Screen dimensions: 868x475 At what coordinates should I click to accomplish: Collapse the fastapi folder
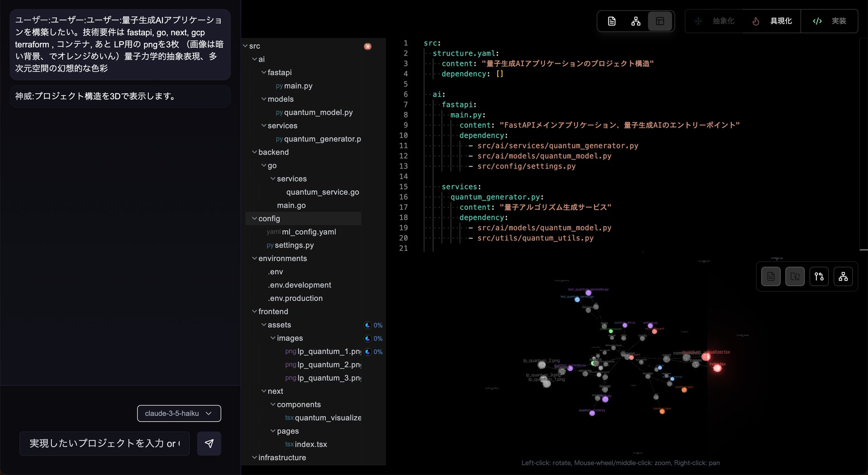tap(264, 73)
